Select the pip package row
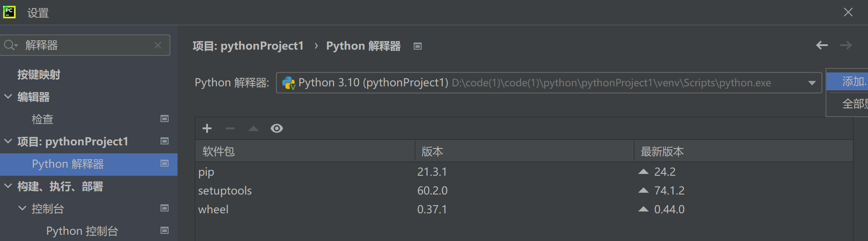The height and width of the screenshot is (241, 868). point(524,172)
